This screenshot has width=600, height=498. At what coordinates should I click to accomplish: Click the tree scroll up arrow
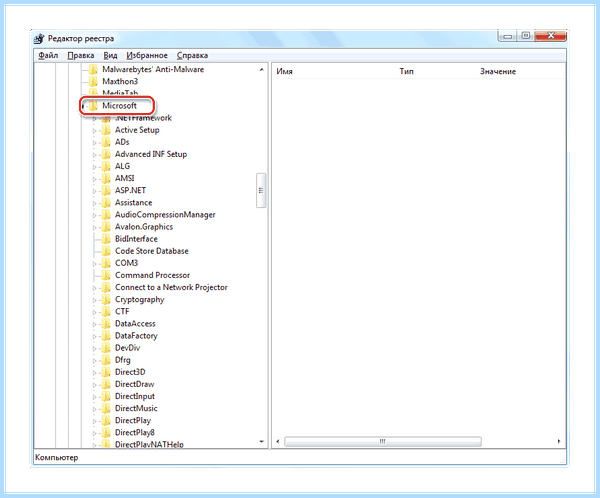pyautogui.click(x=261, y=70)
